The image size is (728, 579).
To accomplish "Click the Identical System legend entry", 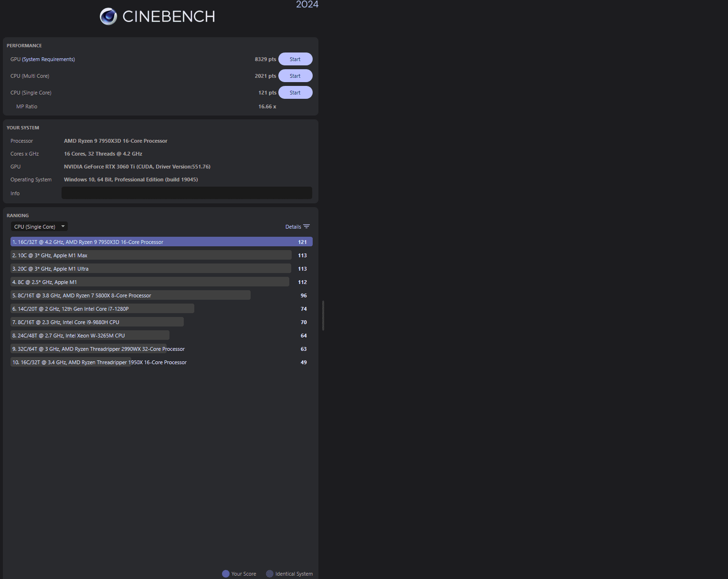I will (x=289, y=574).
